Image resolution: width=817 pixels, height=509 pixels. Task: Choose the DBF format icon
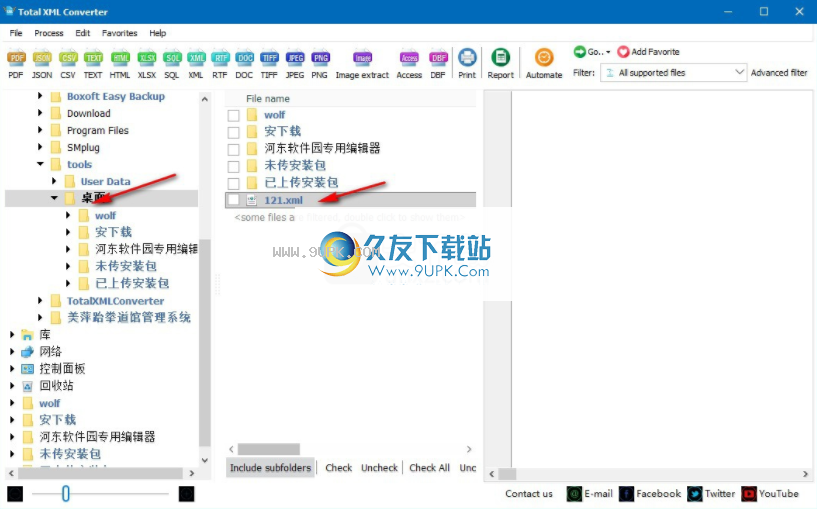(x=438, y=64)
